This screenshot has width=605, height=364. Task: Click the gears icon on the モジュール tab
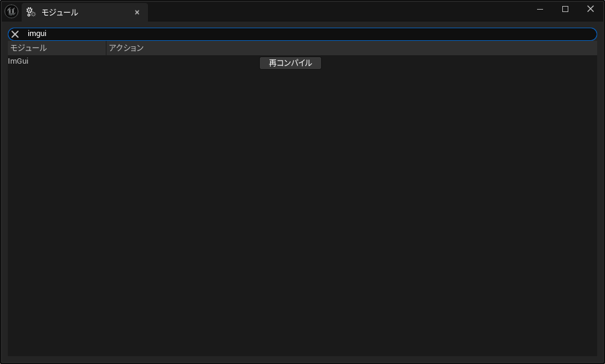[29, 12]
